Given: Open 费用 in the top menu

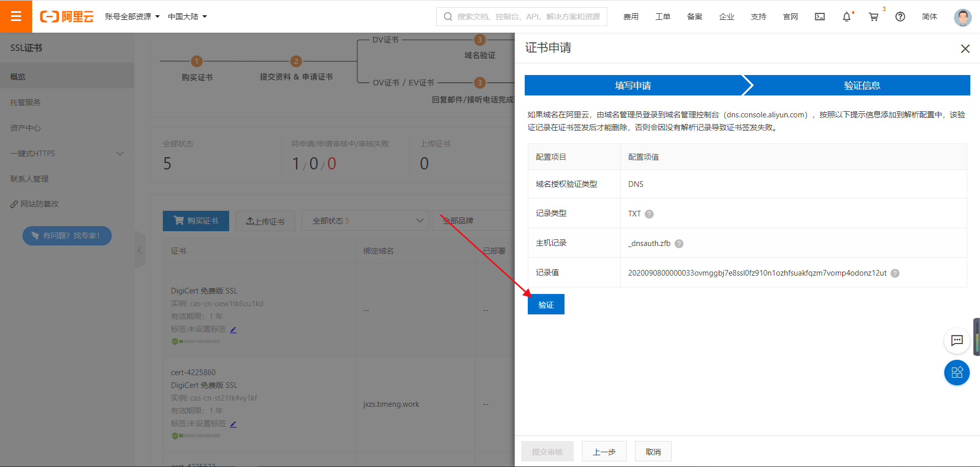Looking at the screenshot, I should 631,17.
